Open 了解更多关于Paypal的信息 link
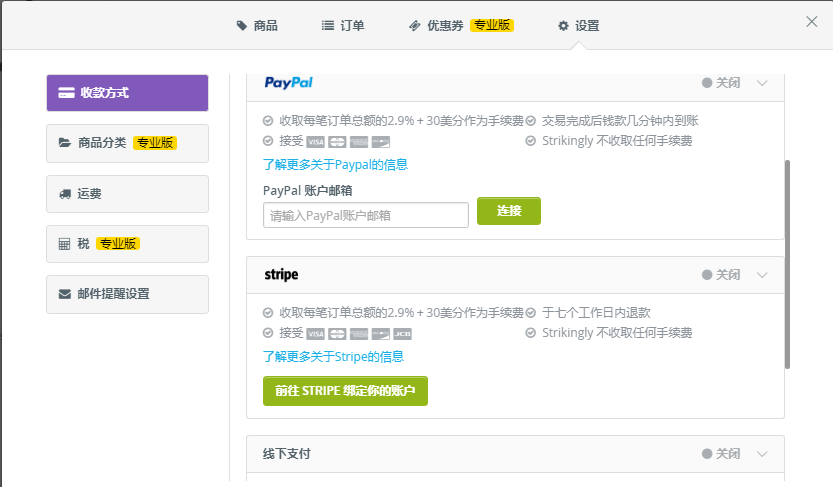833x487 pixels. [335, 165]
